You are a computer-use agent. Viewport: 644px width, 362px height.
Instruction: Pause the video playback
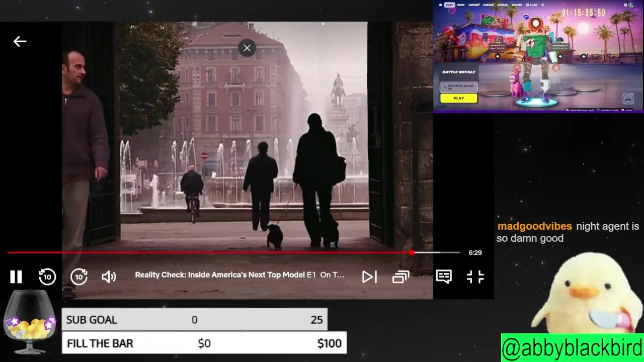click(x=16, y=277)
